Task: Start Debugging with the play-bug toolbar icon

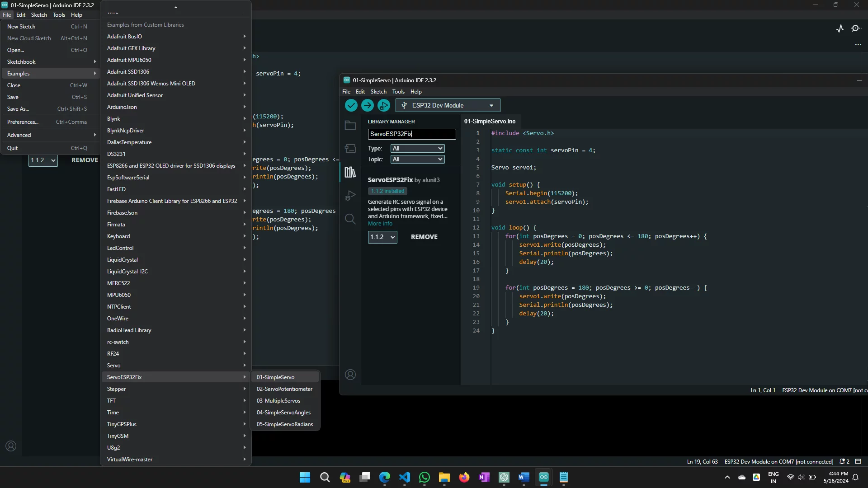Action: tap(383, 105)
